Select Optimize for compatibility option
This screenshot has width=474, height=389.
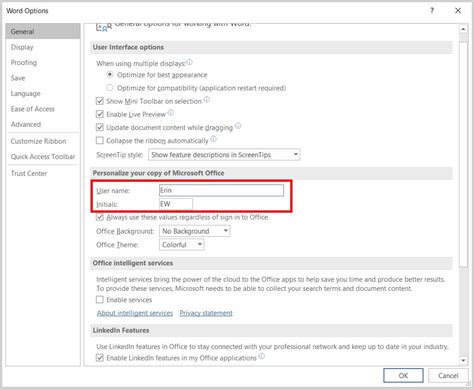110,88
